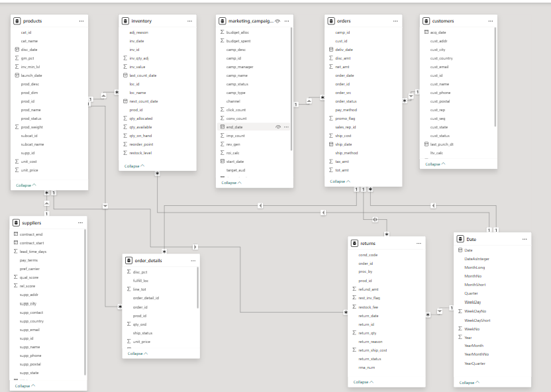
Task: Open the orders table options menu
Action: click(396, 21)
